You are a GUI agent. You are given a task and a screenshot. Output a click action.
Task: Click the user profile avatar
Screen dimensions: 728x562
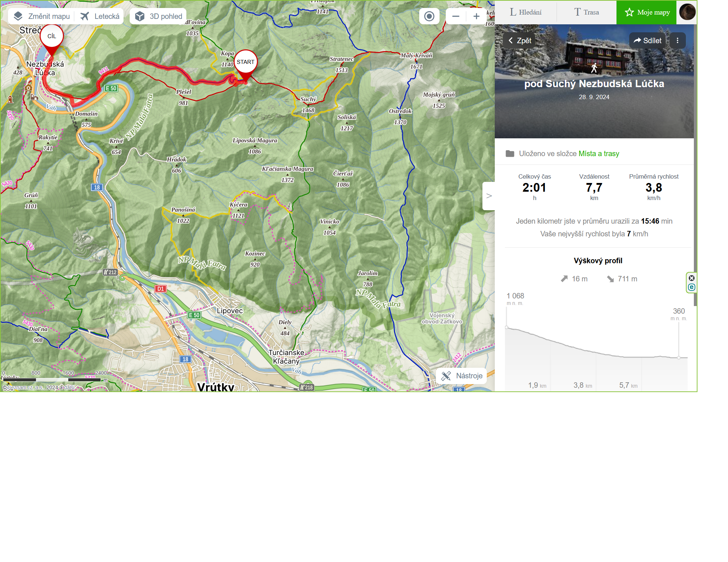(687, 12)
